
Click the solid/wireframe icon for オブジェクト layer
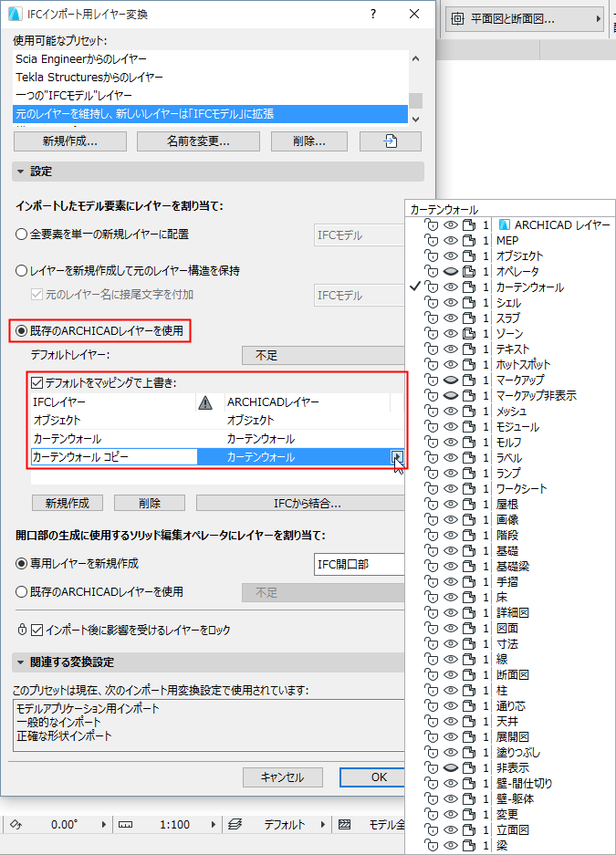[469, 255]
